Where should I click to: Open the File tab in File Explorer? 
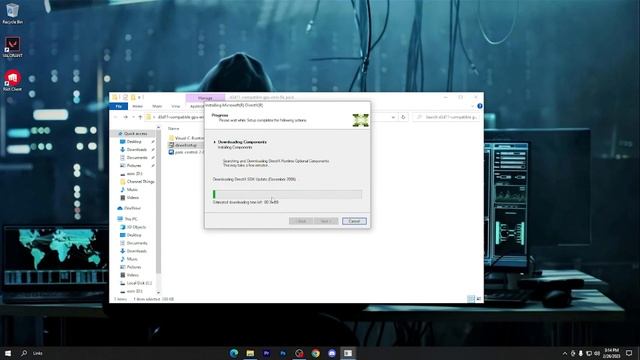[x=119, y=106]
